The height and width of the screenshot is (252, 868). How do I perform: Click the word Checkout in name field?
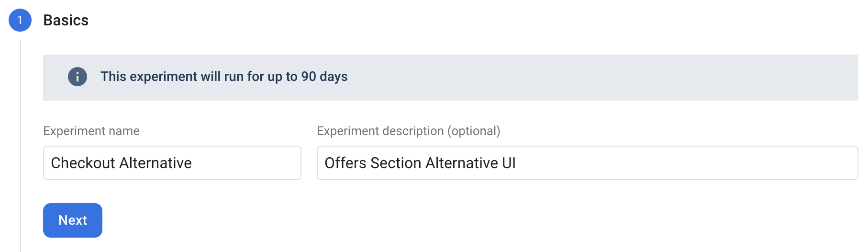(x=83, y=163)
